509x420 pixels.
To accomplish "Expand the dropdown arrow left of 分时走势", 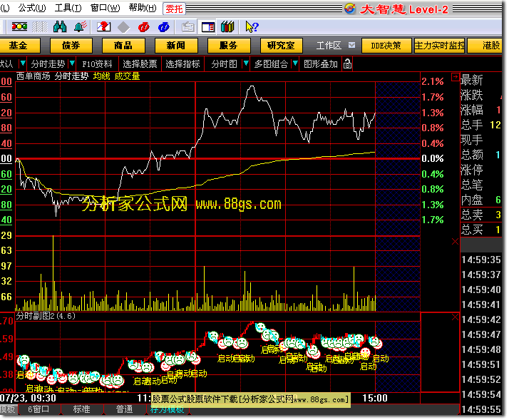I will [x=22, y=63].
